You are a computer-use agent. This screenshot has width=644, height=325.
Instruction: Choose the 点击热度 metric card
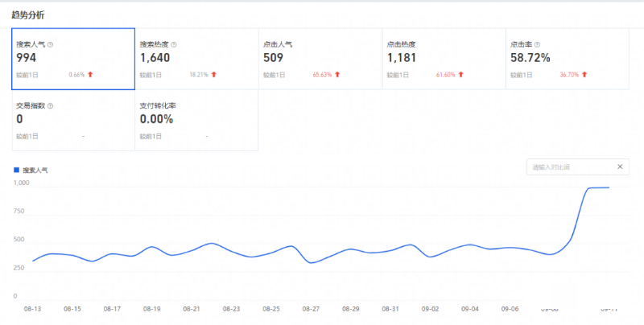[x=443, y=59]
